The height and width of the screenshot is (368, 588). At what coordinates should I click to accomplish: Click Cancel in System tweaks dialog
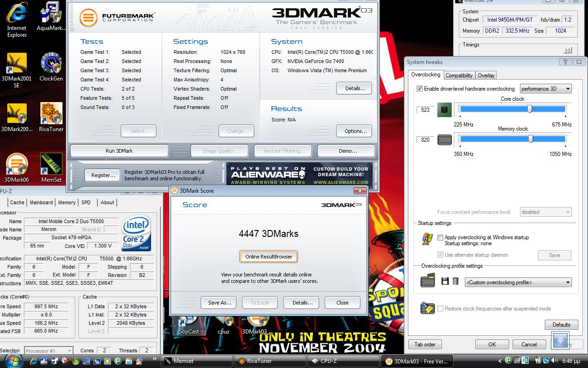[529, 344]
